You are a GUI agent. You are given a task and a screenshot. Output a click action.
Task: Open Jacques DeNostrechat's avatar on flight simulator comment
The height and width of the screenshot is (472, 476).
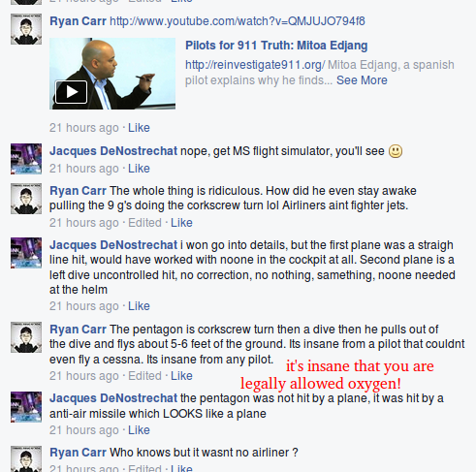tap(26, 159)
